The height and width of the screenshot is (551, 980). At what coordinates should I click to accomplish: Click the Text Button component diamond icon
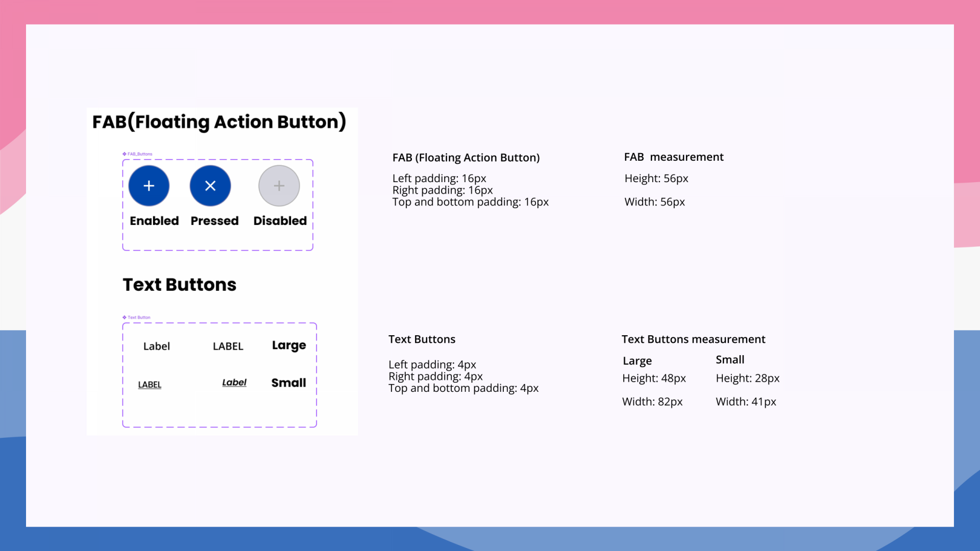click(125, 317)
